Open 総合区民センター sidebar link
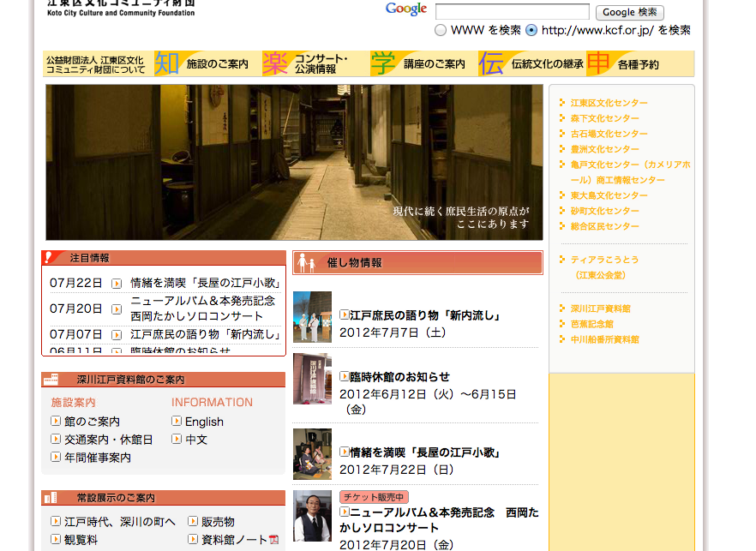 tap(604, 226)
